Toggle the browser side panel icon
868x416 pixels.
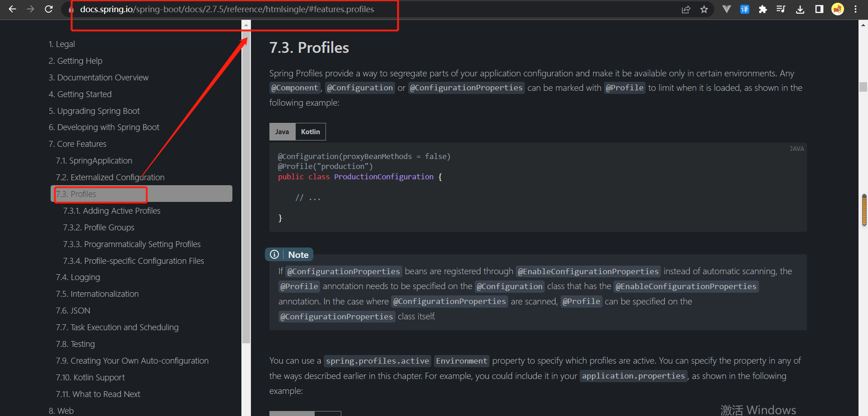[819, 9]
